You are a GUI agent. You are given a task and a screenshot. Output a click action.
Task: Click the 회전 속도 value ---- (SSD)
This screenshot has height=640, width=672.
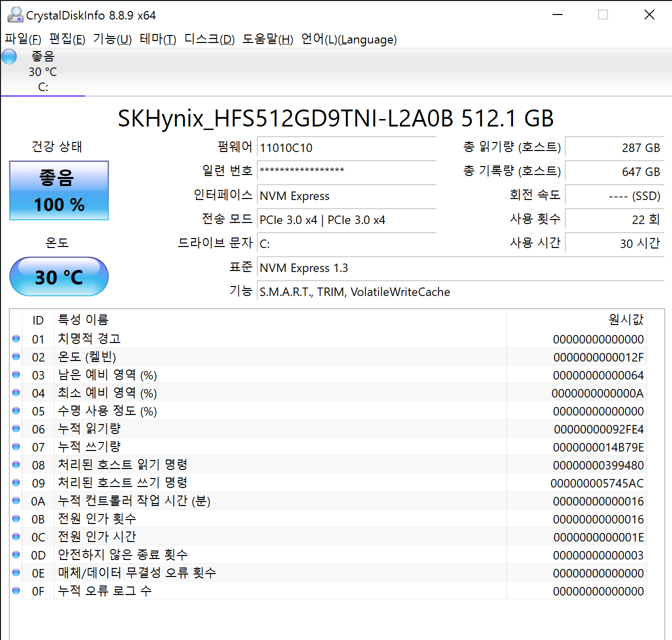614,195
